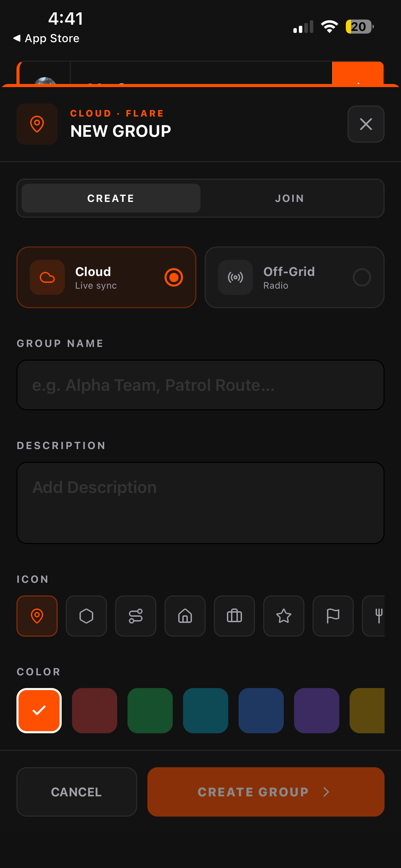
Task: Choose the hexagon group icon
Action: click(86, 616)
